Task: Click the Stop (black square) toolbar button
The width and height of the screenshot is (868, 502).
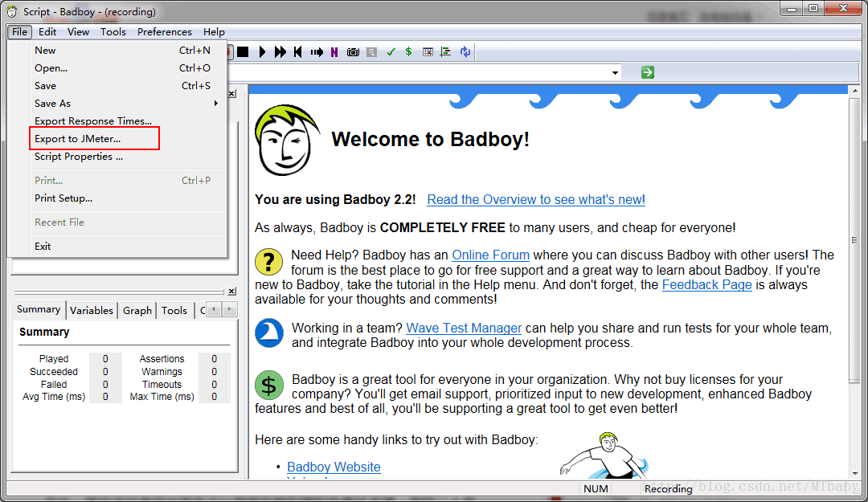Action: coord(243,52)
